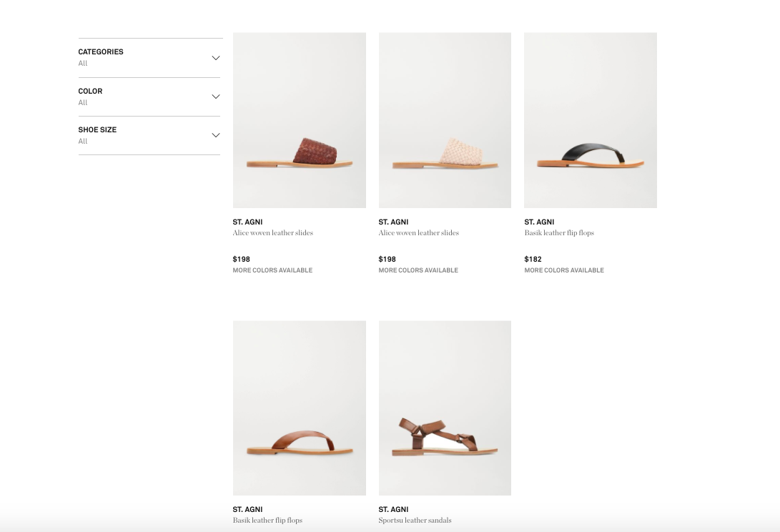Screen dimensions: 780x532
Task: Click $198 price of pink woven slides
Action: click(387, 259)
